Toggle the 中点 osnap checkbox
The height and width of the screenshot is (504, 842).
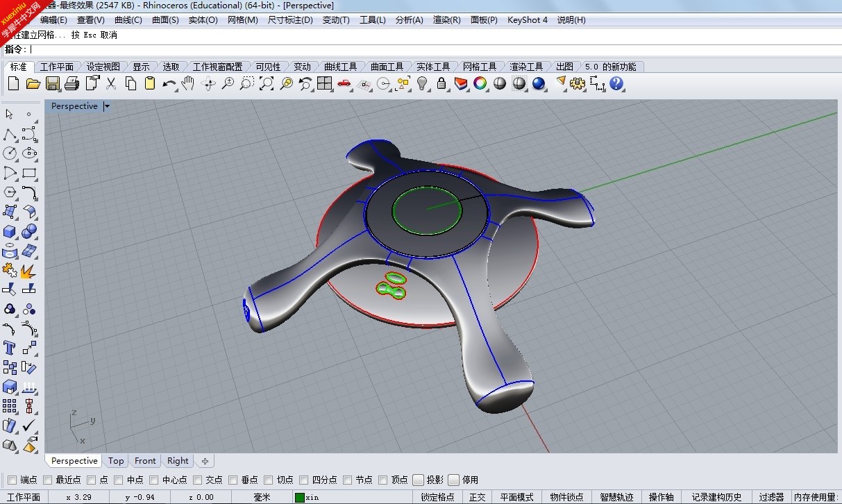click(x=119, y=480)
